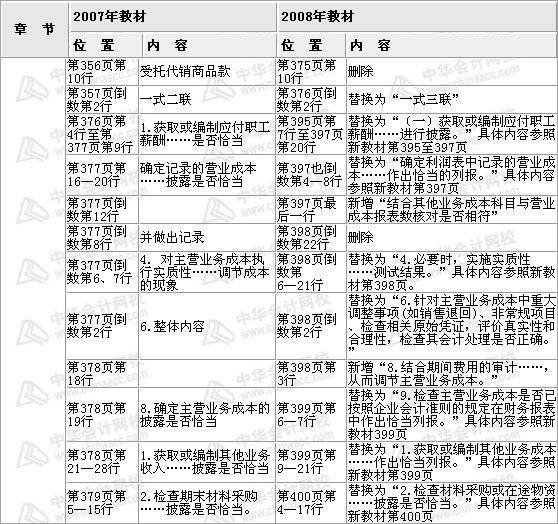Click the 内容 header under 2008年教材
The height and width of the screenshot is (524, 558).
(451, 45)
